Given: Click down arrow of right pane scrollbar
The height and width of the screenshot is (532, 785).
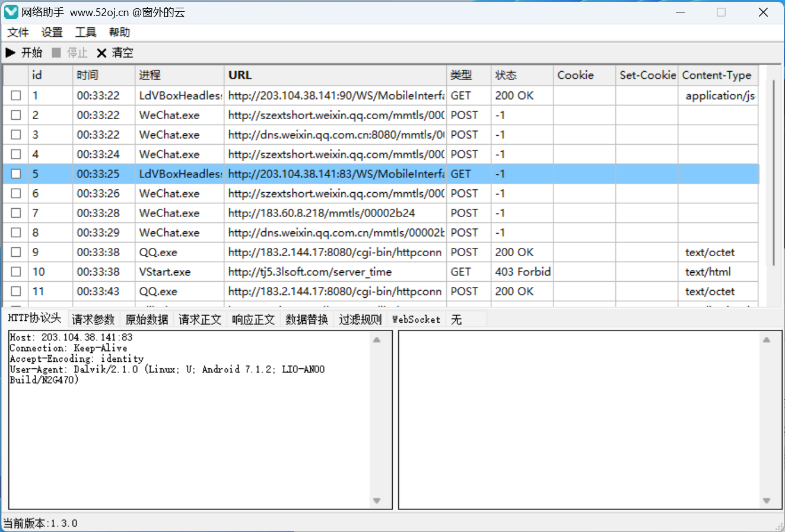Looking at the screenshot, I should (x=767, y=501).
